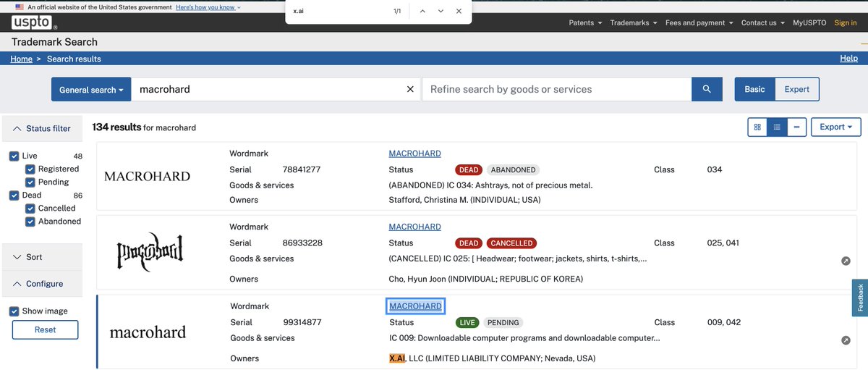Click the CANCELLED status badge
The width and height of the screenshot is (868, 370).
(511, 243)
